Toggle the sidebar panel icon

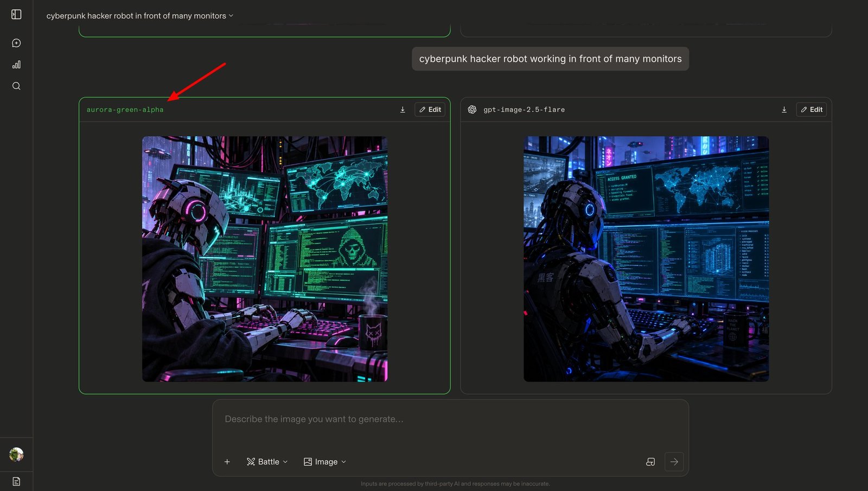coord(16,15)
